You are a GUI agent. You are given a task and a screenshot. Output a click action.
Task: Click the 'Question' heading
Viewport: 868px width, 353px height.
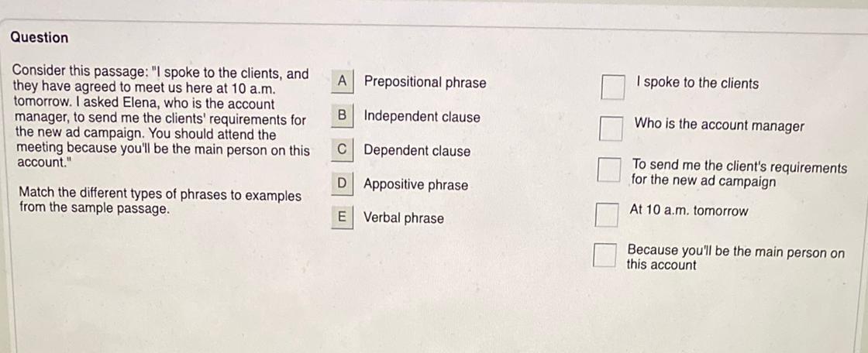(40, 38)
